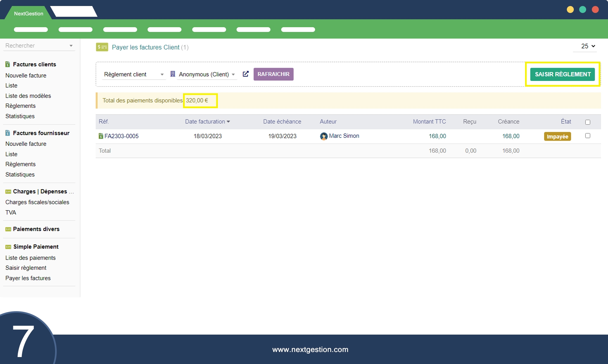Click the Simple Paiement section icon

tap(8, 247)
